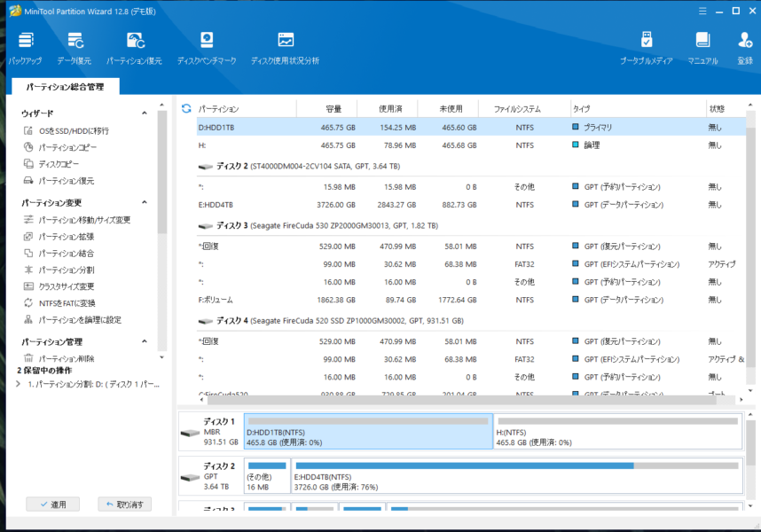This screenshot has width=761, height=532.
Task: Choose クラスタサイズ変更 in sidebar
Action: [x=59, y=286]
